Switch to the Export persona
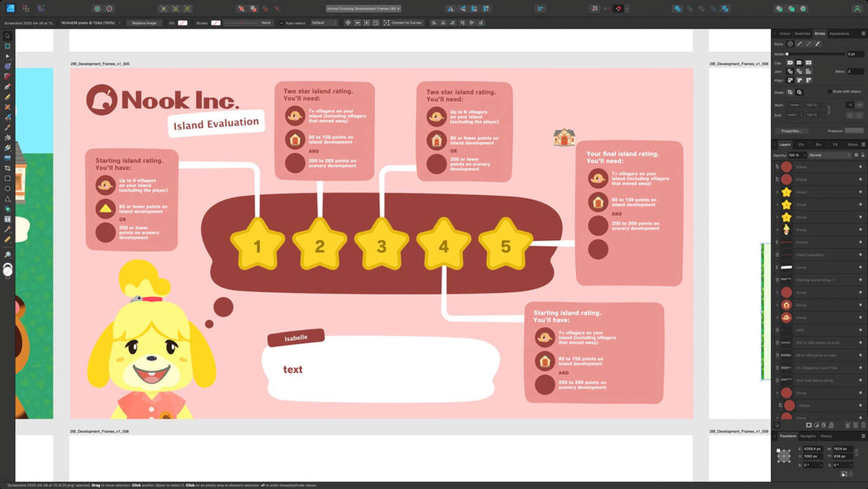Image resolution: width=868 pixels, height=489 pixels. pos(41,9)
